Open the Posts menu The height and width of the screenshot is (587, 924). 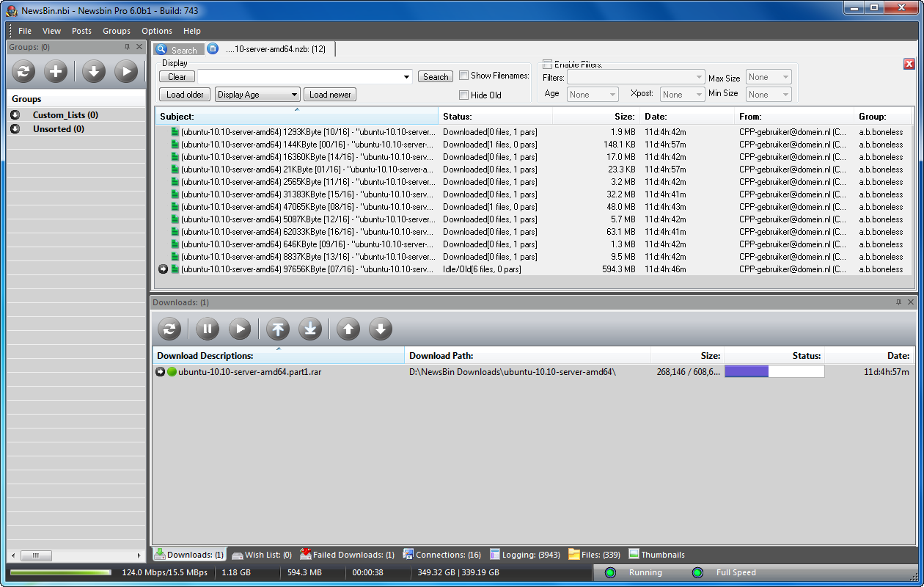(82, 31)
